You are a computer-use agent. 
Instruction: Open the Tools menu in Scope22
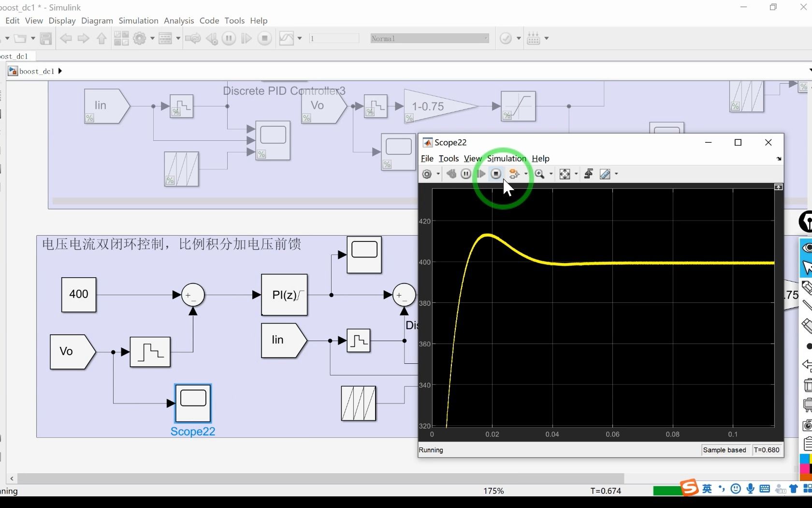pyautogui.click(x=449, y=159)
